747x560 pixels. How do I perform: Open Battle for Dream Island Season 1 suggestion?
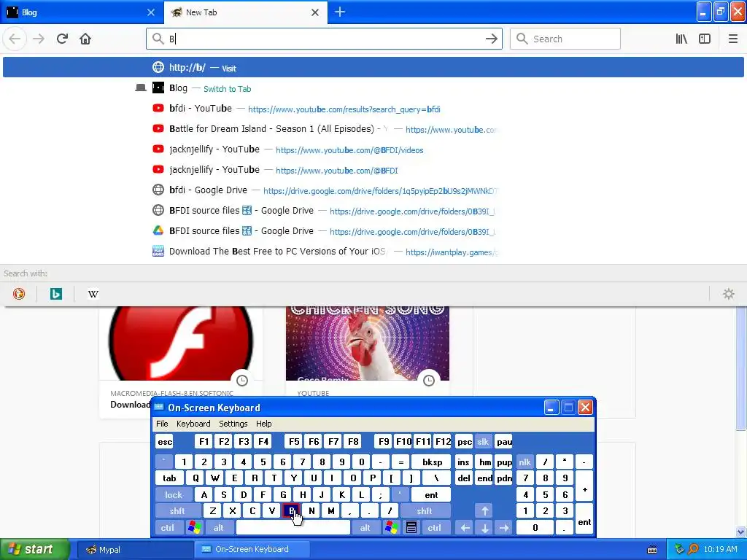coord(373,129)
